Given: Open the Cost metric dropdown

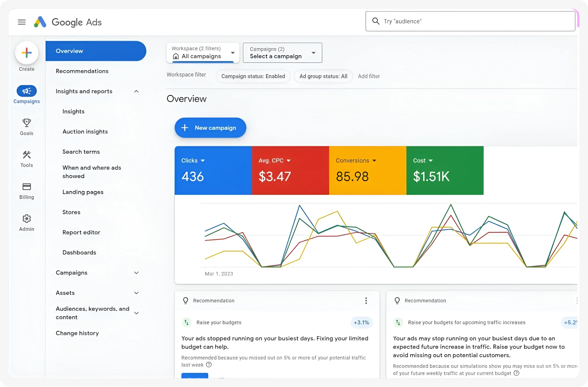Looking at the screenshot, I should click(x=430, y=161).
